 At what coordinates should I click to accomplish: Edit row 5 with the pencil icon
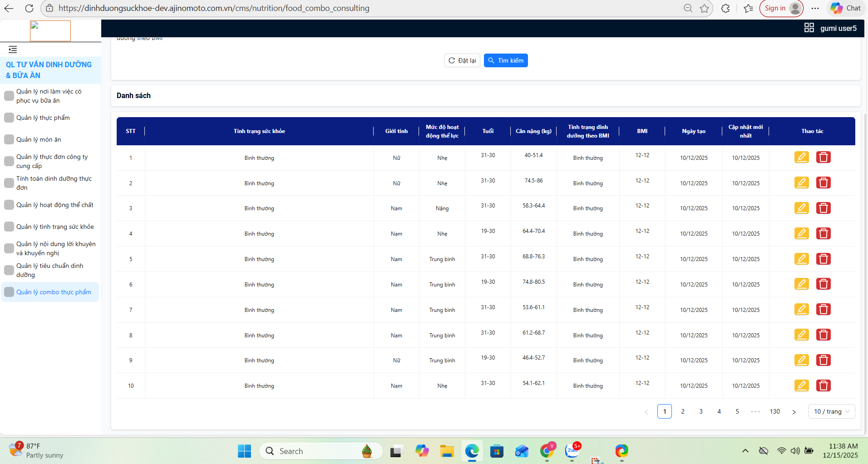[801, 259]
